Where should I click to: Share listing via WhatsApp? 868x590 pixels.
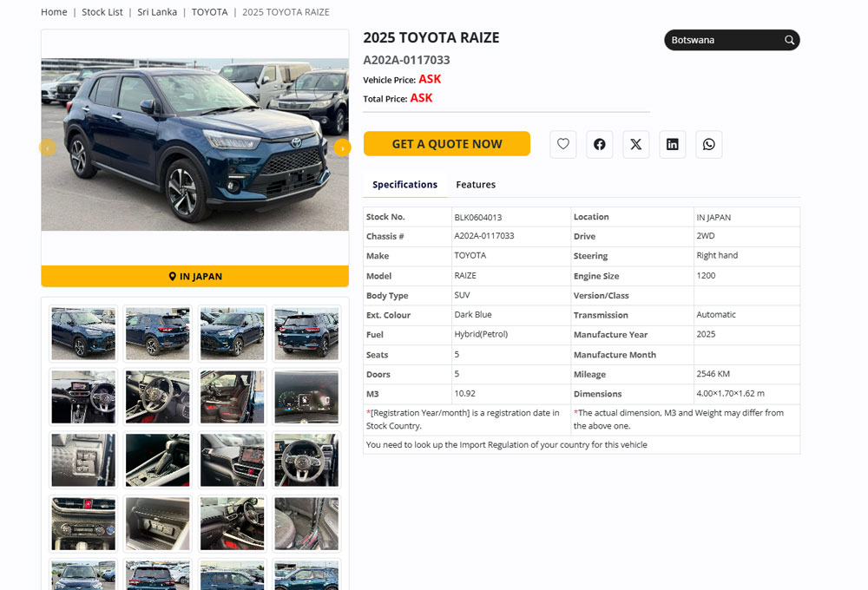coord(709,144)
